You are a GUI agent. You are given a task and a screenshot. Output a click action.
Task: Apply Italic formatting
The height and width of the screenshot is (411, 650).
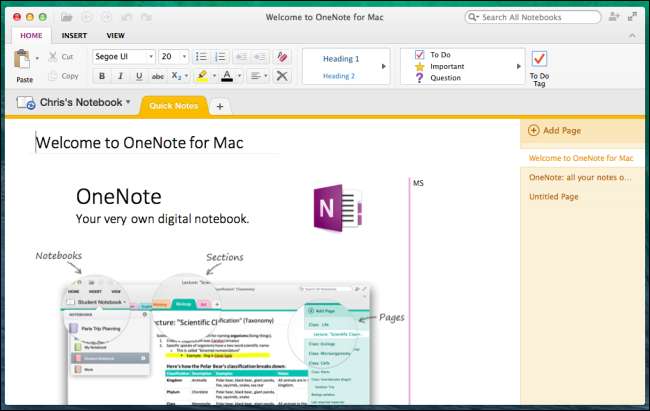[x=120, y=76]
